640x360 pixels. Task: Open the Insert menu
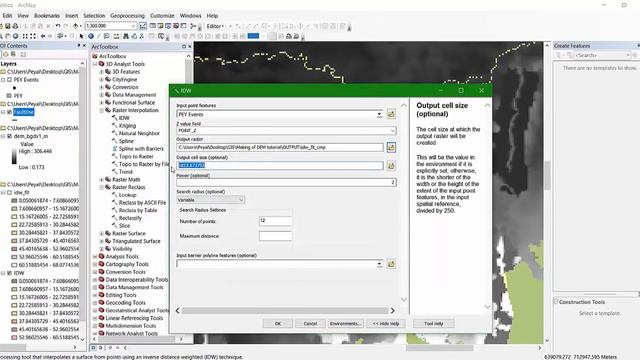click(71, 16)
